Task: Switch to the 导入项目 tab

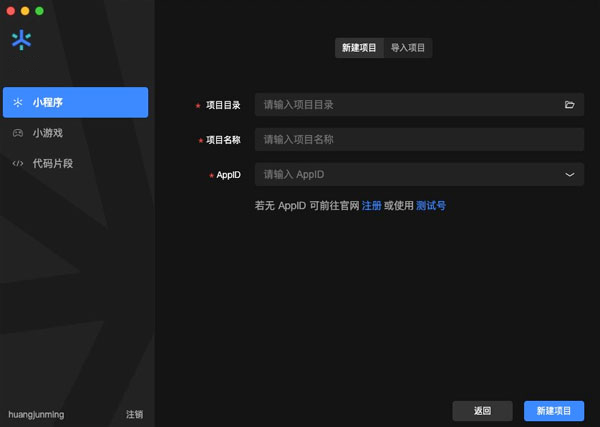Action: (408, 48)
